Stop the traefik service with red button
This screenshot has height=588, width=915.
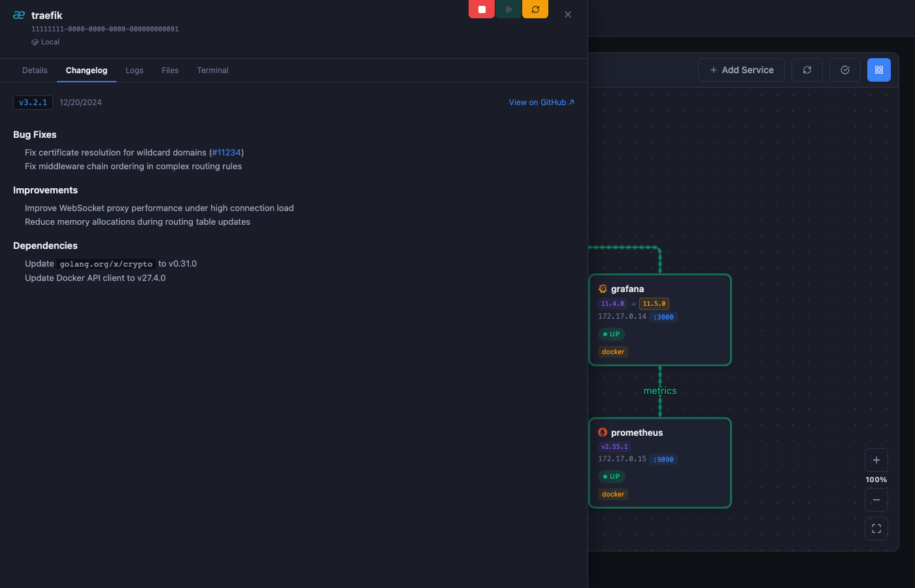click(x=482, y=9)
